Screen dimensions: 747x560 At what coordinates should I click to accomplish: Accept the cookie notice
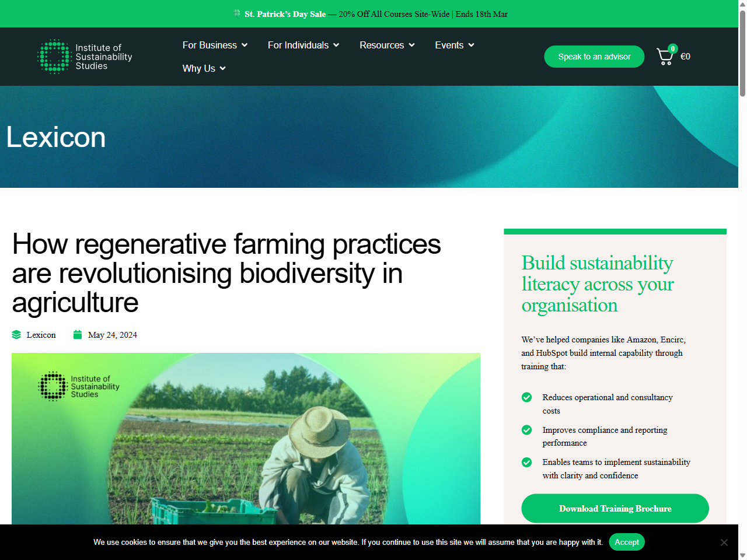coord(627,542)
